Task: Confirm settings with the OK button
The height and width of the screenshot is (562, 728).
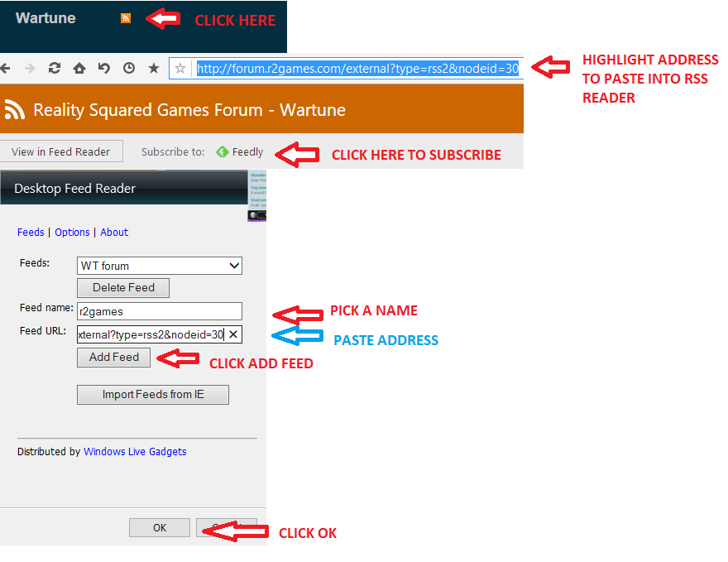Action: [159, 527]
